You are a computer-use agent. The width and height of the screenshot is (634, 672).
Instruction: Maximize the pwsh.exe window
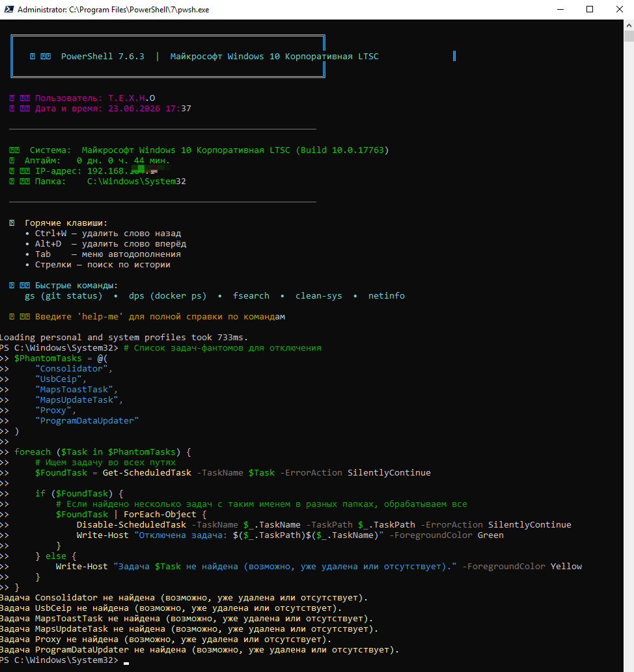pos(590,9)
